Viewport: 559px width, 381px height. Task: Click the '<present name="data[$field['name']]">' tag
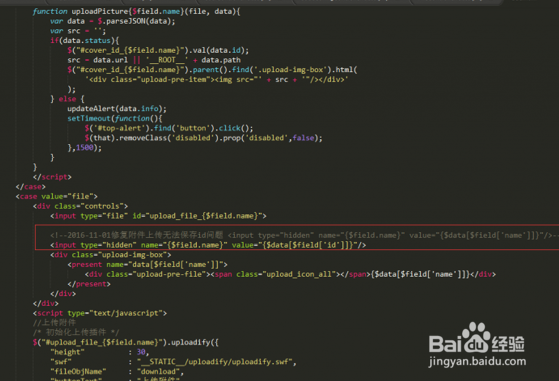click(147, 264)
